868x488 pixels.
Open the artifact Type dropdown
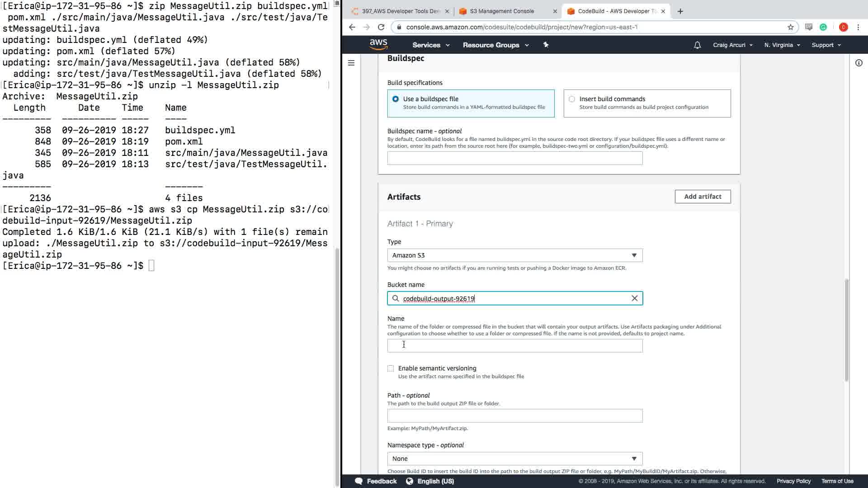click(x=514, y=255)
